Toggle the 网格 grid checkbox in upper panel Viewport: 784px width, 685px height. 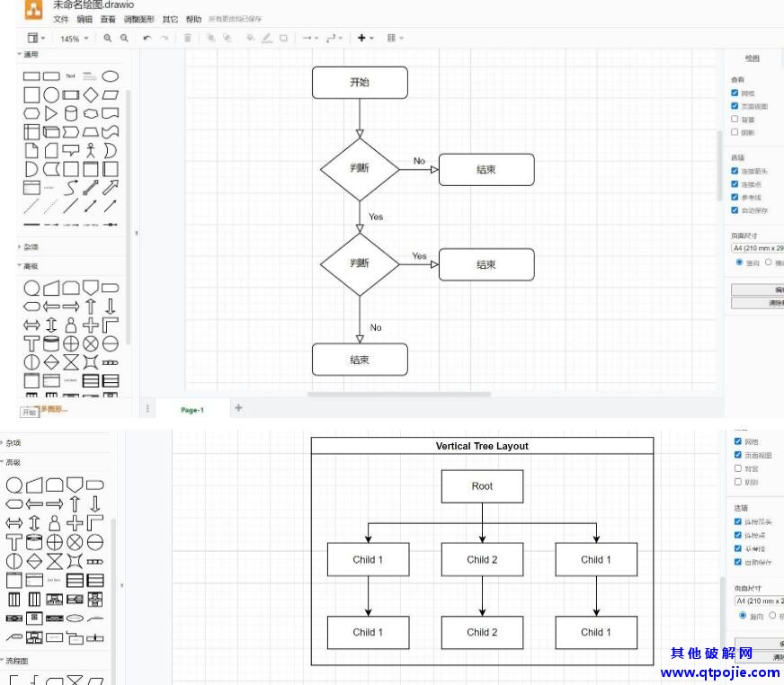point(735,93)
